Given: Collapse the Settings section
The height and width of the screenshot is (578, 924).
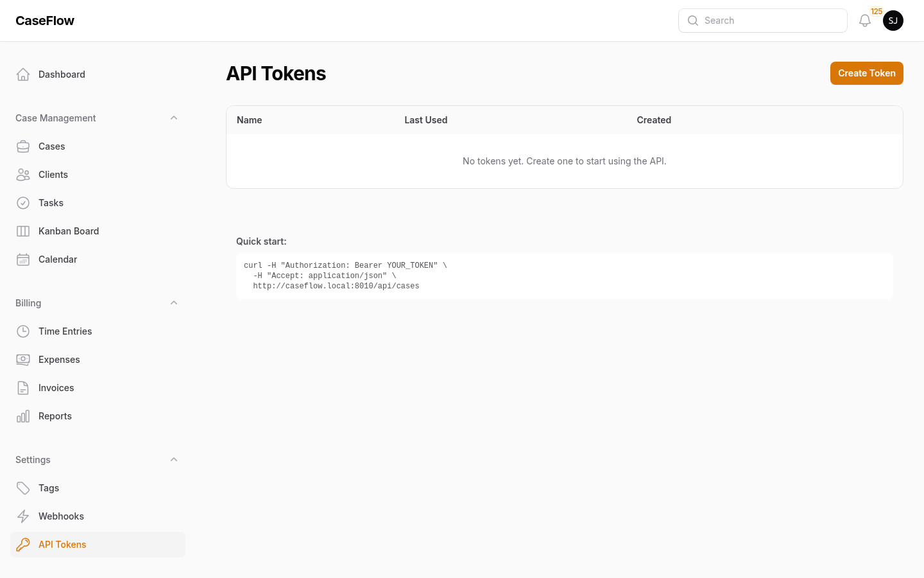Looking at the screenshot, I should [x=174, y=459].
